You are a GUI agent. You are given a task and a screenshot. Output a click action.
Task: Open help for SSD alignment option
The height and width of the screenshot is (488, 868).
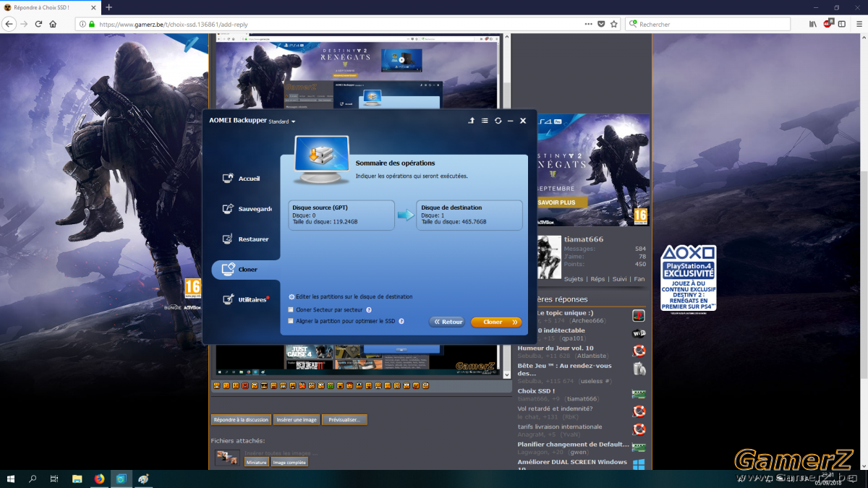click(401, 321)
